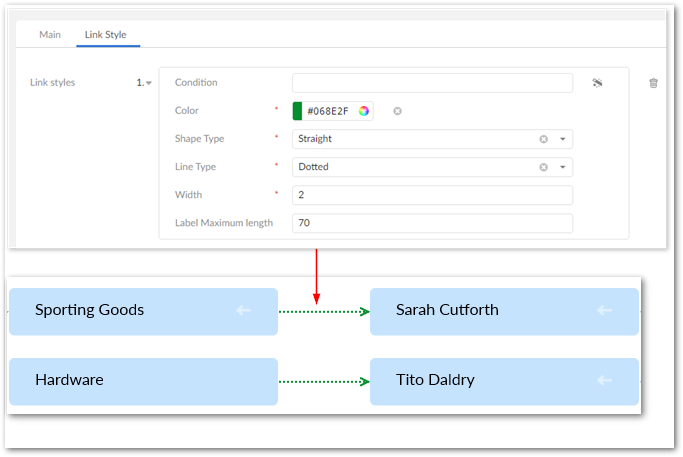
Task: Clear the Color value
Action: [397, 111]
